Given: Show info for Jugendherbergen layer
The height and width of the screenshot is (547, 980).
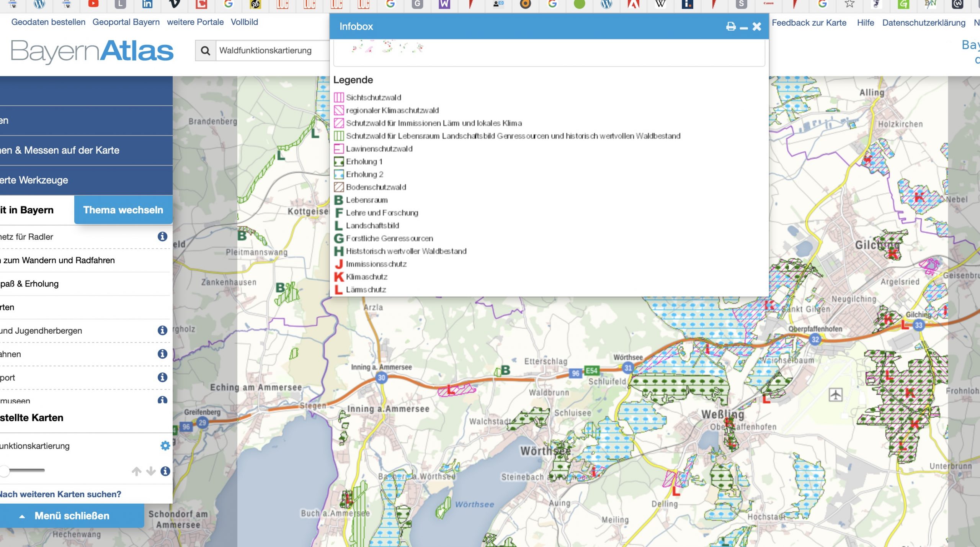Looking at the screenshot, I should click(162, 330).
